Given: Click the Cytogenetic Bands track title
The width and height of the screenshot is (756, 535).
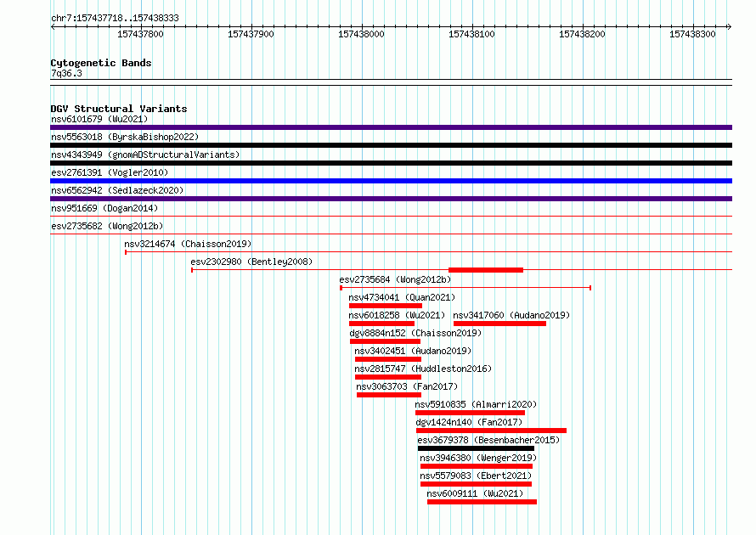Looking at the screenshot, I should tap(101, 63).
